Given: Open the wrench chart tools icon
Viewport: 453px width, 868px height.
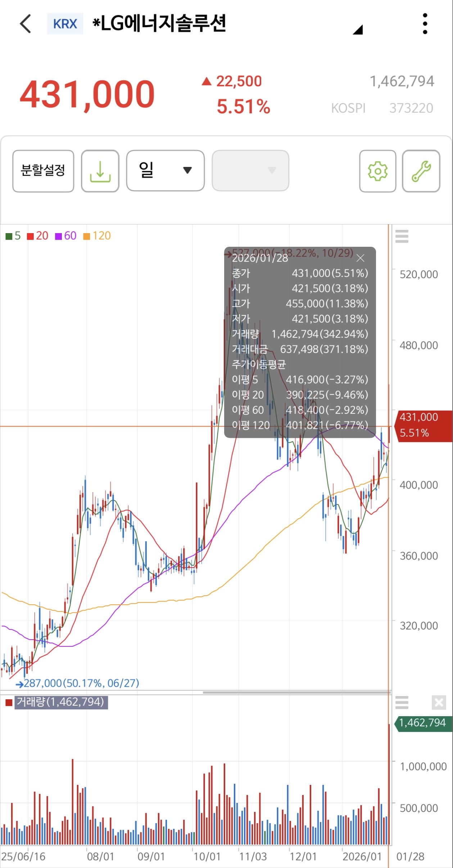Looking at the screenshot, I should [x=421, y=171].
